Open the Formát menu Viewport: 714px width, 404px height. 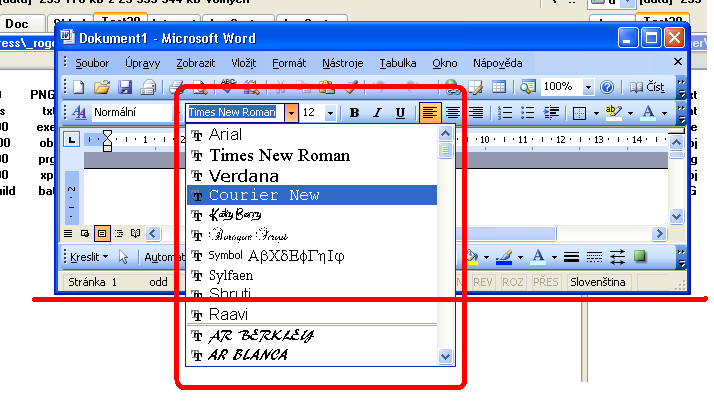pos(289,63)
